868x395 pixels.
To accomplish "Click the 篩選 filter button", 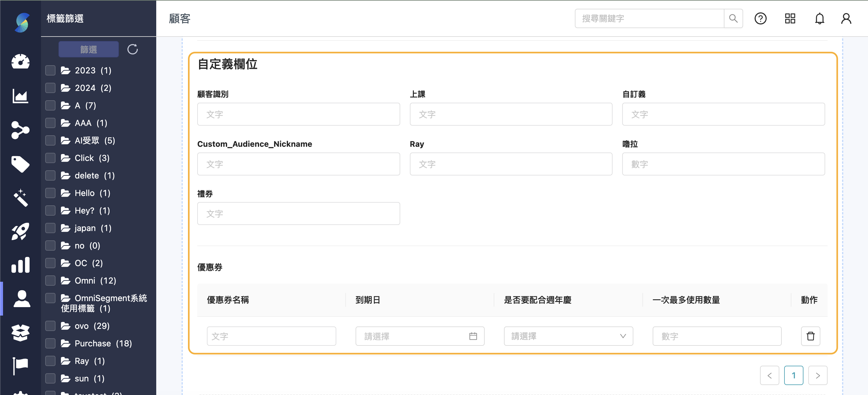I will (x=88, y=49).
